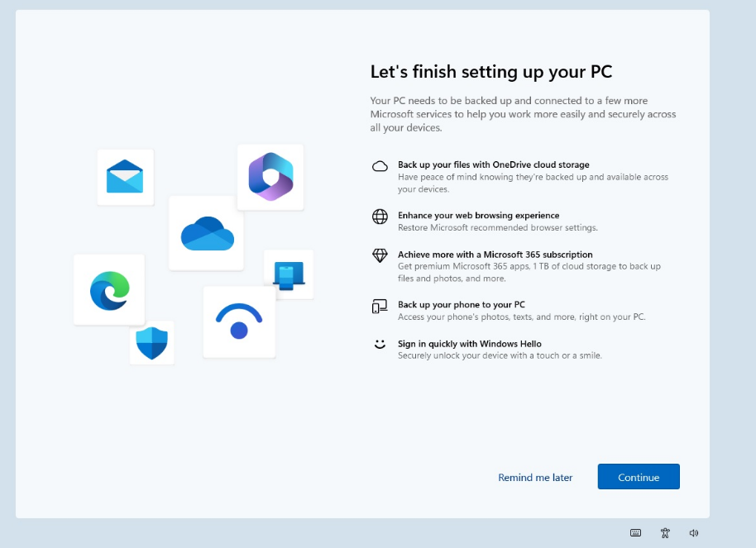Viewport: 756px width, 548px height.
Task: Click 'Achieve more with a Microsoft 365 subscription'
Action: click(495, 254)
